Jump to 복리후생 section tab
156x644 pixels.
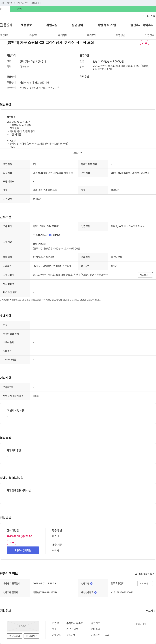[x=91, y=35]
